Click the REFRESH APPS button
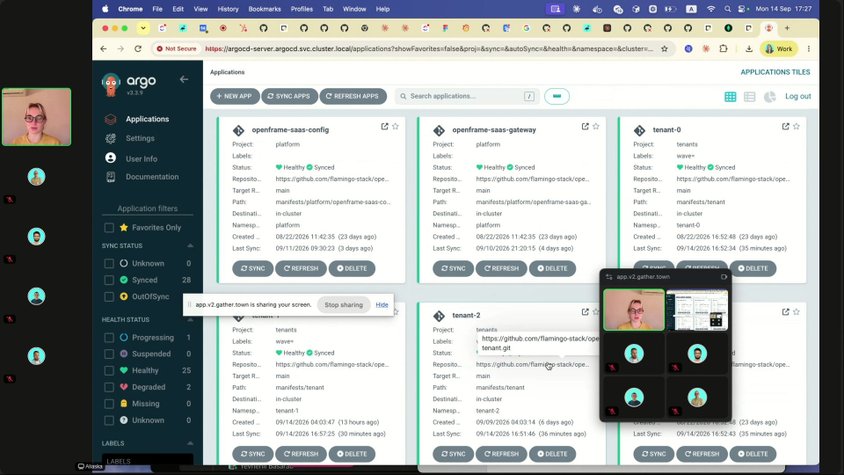The height and width of the screenshot is (475, 844). point(353,96)
